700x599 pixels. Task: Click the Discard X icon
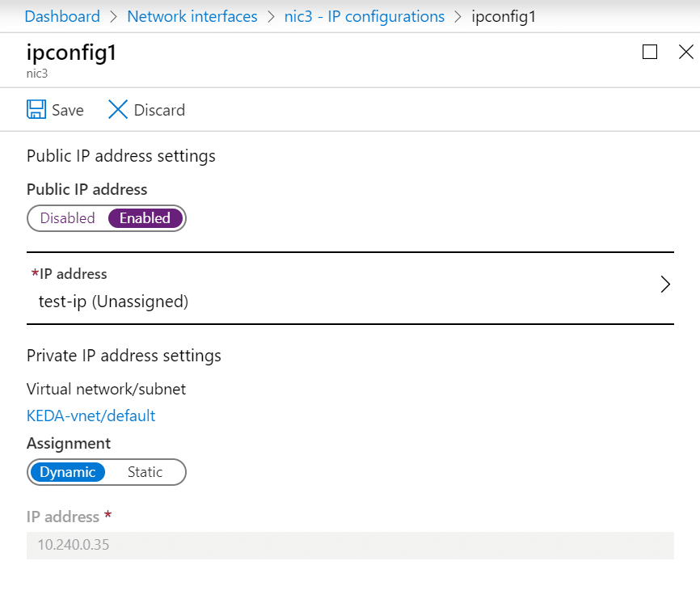tap(118, 109)
